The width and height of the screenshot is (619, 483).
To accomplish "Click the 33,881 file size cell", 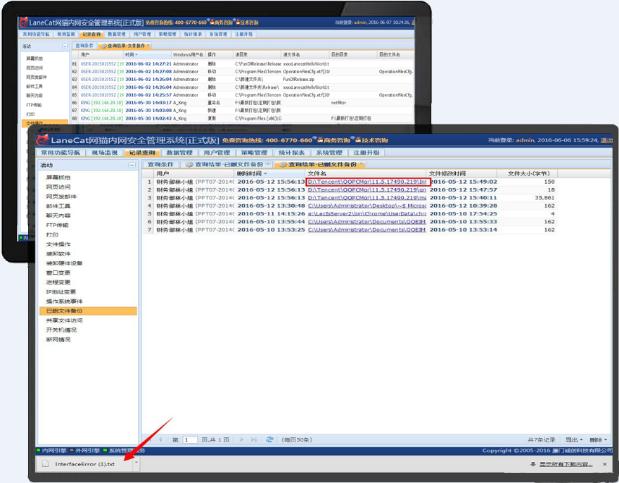I will point(545,197).
